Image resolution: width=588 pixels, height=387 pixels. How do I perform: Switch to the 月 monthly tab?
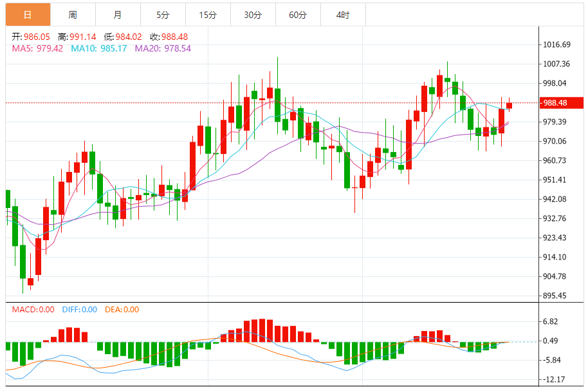pos(118,15)
